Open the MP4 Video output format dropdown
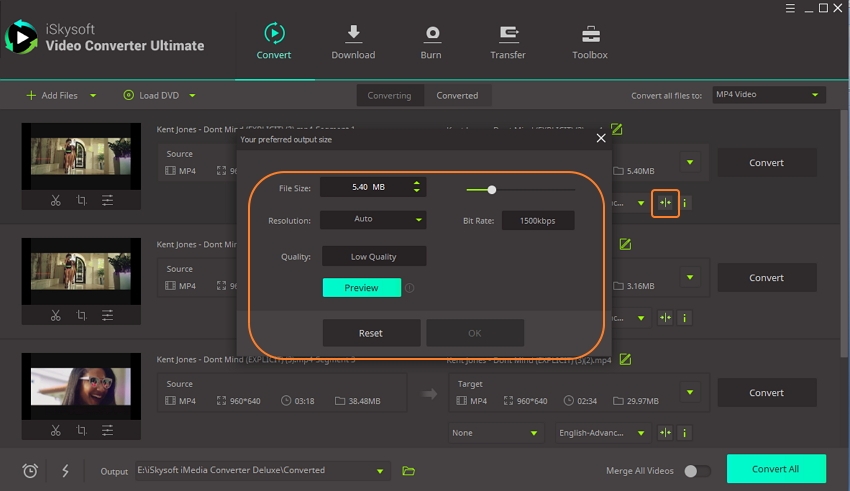 pos(768,95)
